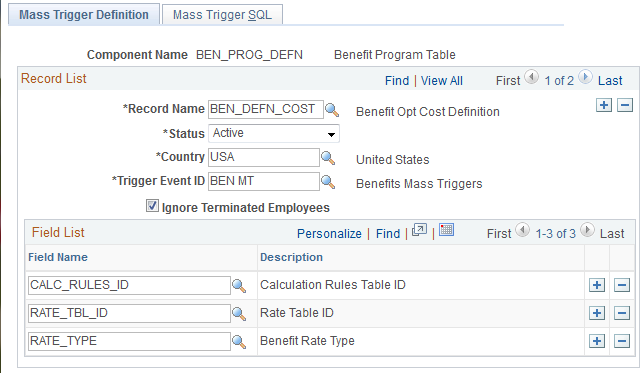Delete current Record List row
Image resolution: width=644 pixels, height=373 pixels.
(x=625, y=105)
